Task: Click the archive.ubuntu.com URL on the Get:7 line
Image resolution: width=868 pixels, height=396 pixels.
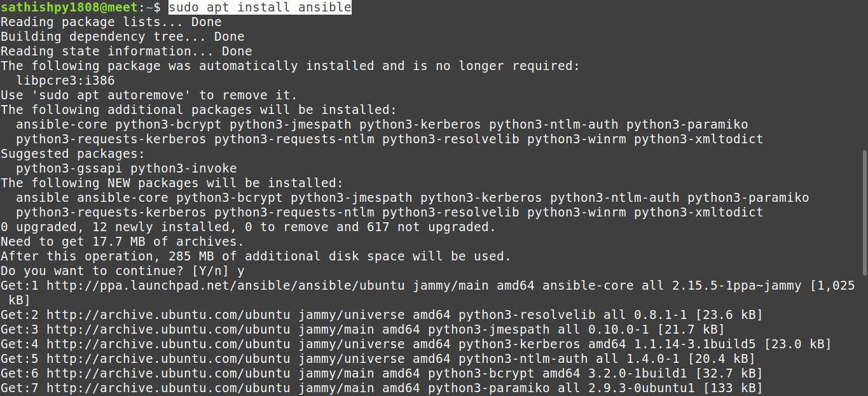Action: (x=168, y=388)
